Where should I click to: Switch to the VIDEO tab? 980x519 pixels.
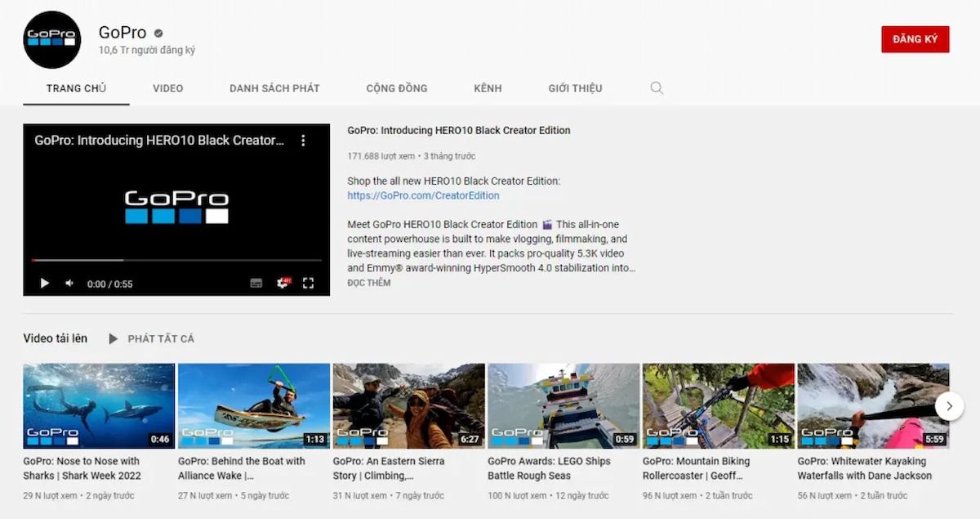[x=168, y=88]
